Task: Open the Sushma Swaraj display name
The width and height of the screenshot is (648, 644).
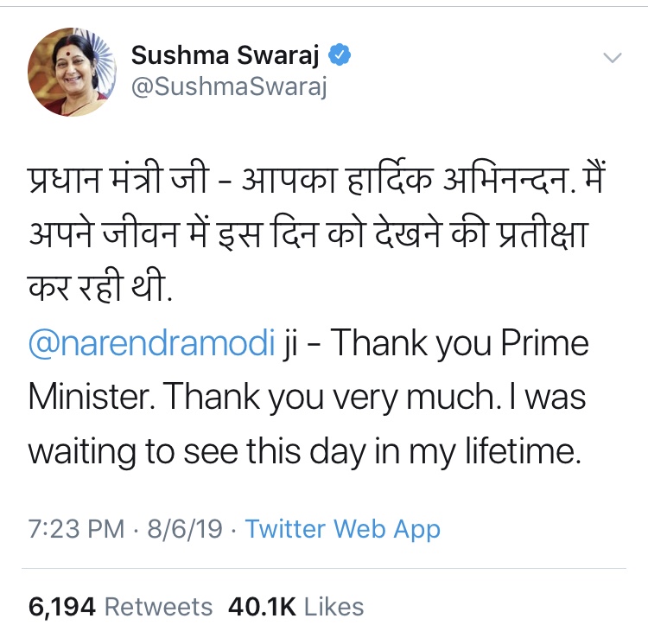Action: pyautogui.click(x=227, y=58)
